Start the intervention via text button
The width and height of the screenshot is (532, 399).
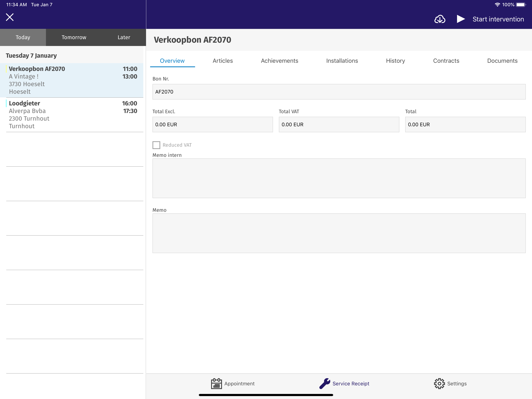498,19
